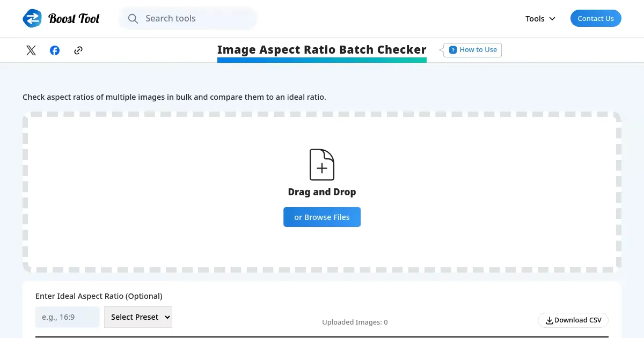
Task: Click the Boost Tool brand name text
Action: [x=74, y=19]
